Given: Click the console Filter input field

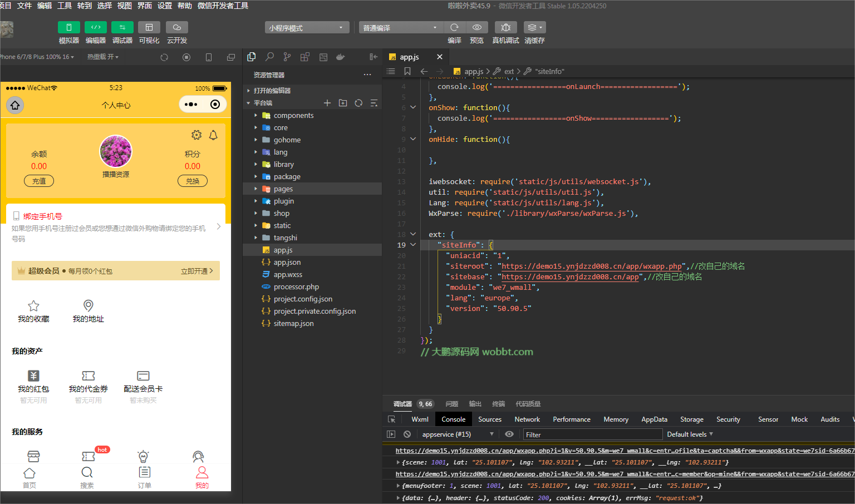Looking at the screenshot, I should (x=592, y=434).
